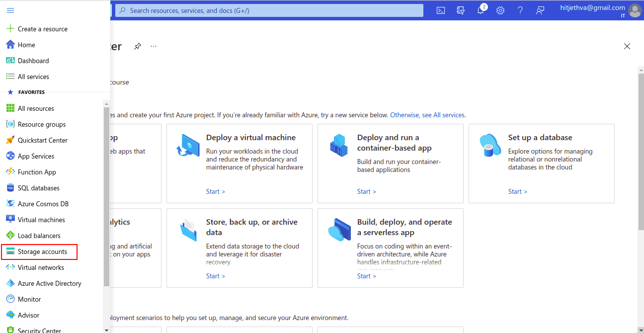The height and width of the screenshot is (333, 644).
Task: Open the Feedback icon in top bar
Action: tap(540, 10)
